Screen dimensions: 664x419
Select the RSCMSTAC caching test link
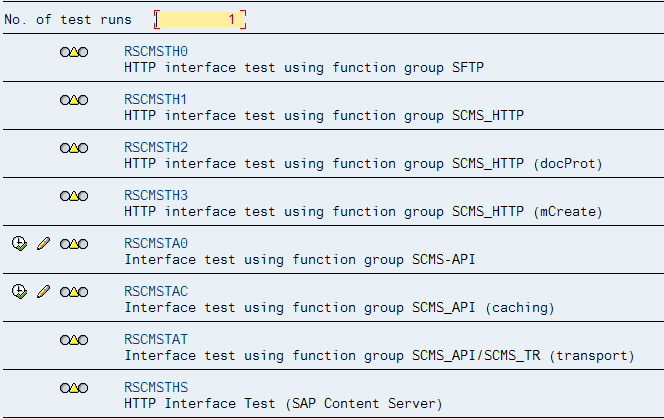point(156,291)
